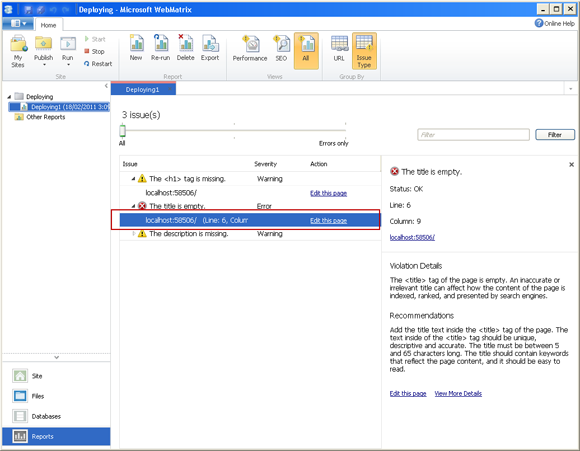This screenshot has height=451, width=580.
Task: Click in the Filter text box
Action: click(473, 135)
